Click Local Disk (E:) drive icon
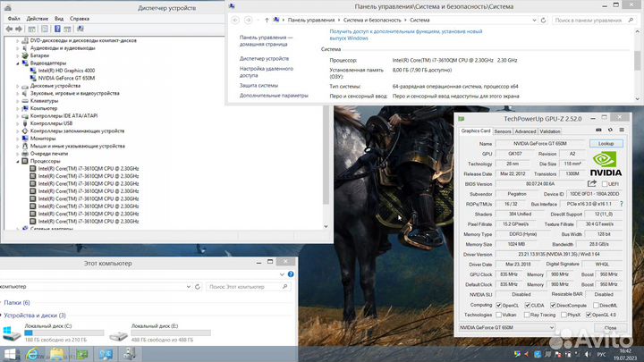This screenshot has height=362, width=644. pos(119,335)
